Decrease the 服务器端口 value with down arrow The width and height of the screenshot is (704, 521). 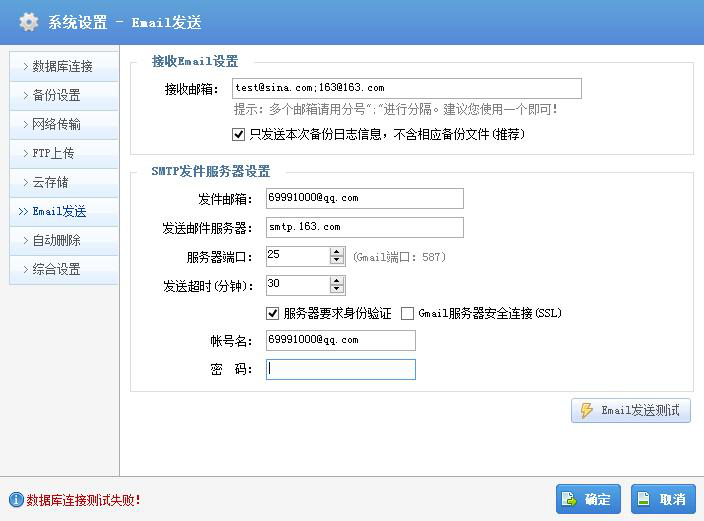337,260
